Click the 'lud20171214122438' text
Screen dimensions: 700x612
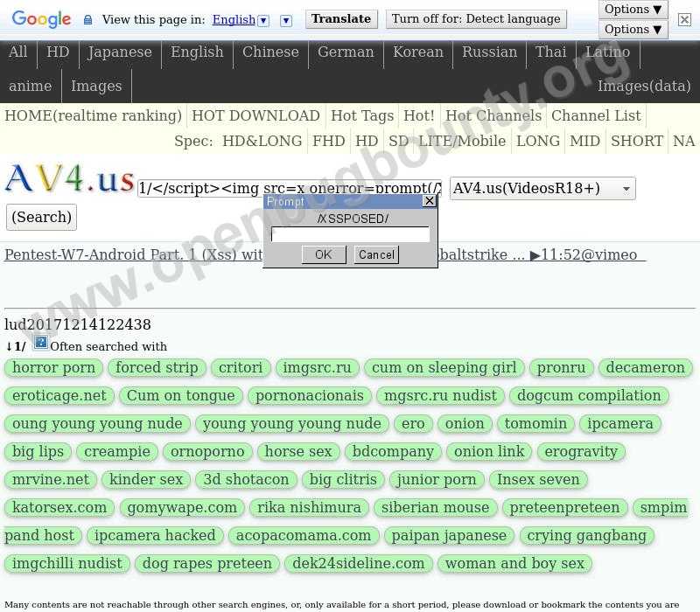[x=78, y=324]
